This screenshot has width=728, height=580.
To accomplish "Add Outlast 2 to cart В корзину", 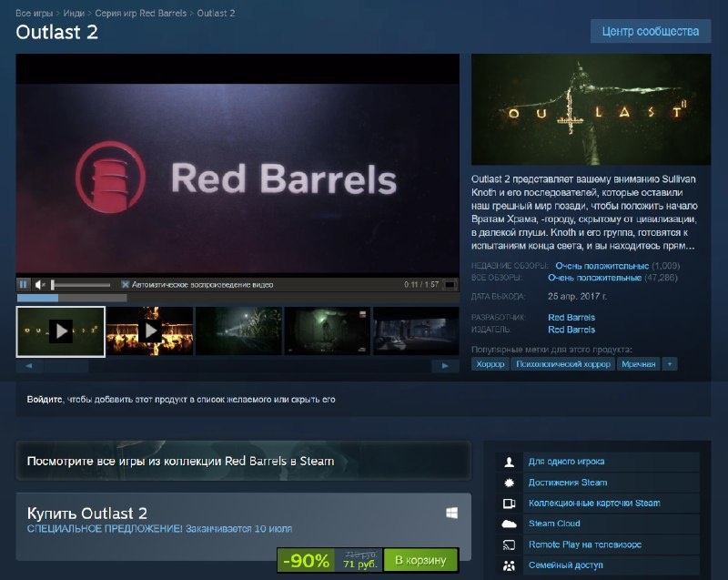I will [x=420, y=560].
